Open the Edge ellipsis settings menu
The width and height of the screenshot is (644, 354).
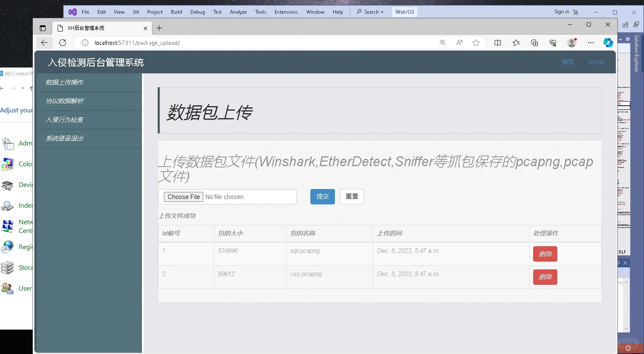(591, 43)
